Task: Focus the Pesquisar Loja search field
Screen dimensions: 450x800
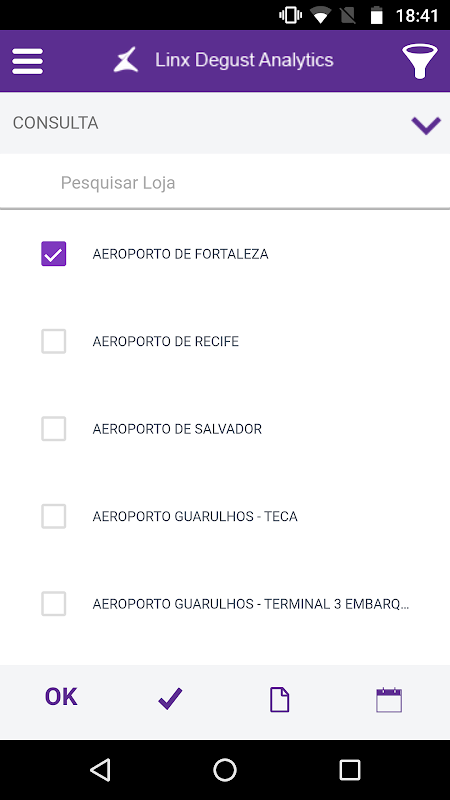Action: (x=225, y=182)
